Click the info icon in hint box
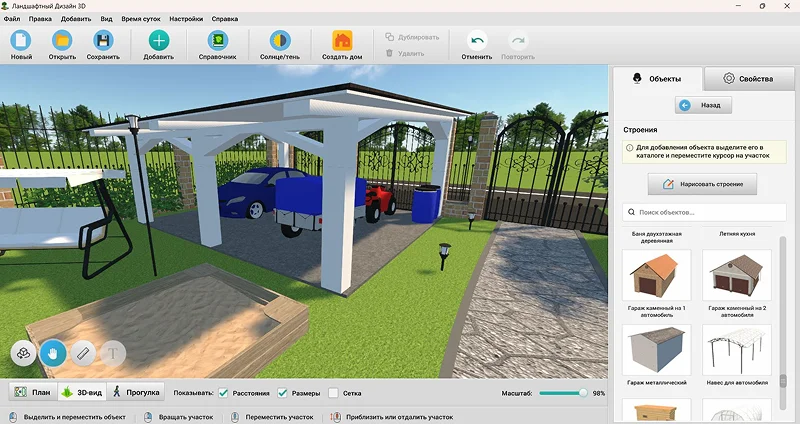Image resolution: width=800 pixels, height=424 pixels. [x=630, y=147]
